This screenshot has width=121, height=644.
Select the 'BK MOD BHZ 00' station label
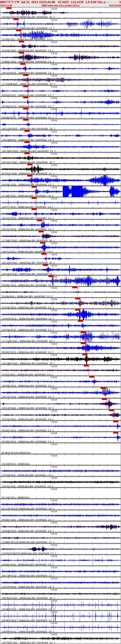coord(10,453)
